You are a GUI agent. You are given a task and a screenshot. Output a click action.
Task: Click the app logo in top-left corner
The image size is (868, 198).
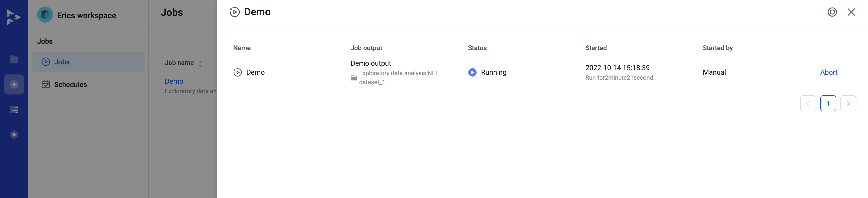[x=14, y=17]
